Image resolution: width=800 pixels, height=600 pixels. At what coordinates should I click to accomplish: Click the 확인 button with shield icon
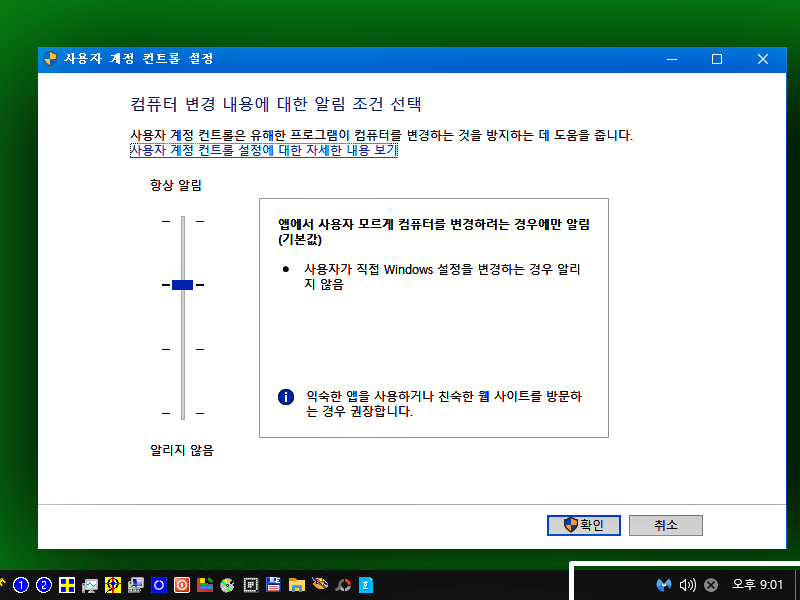[584, 525]
